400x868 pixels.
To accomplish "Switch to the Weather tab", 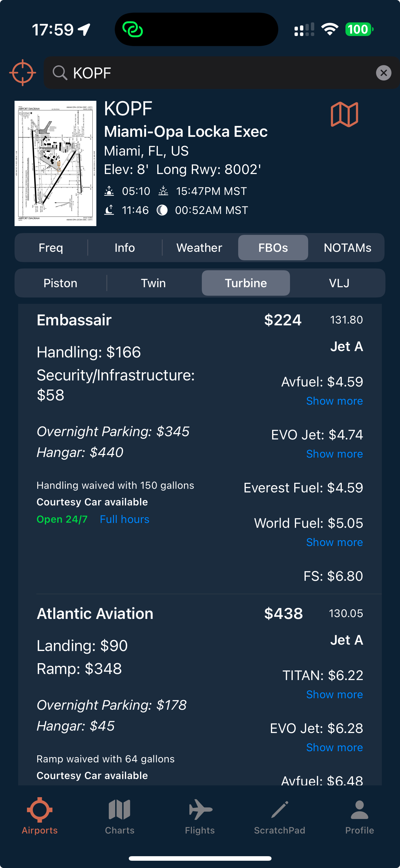I will coord(199,248).
